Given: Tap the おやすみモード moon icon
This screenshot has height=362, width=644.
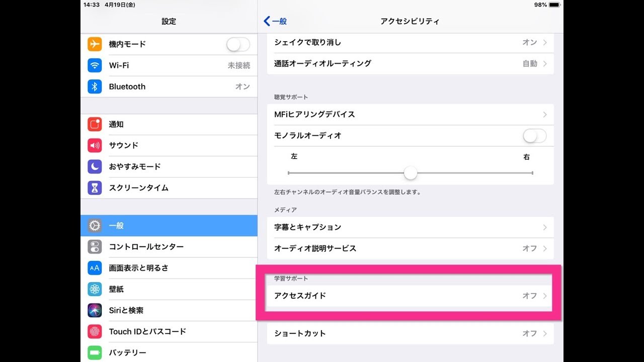Looking at the screenshot, I should pos(95,166).
